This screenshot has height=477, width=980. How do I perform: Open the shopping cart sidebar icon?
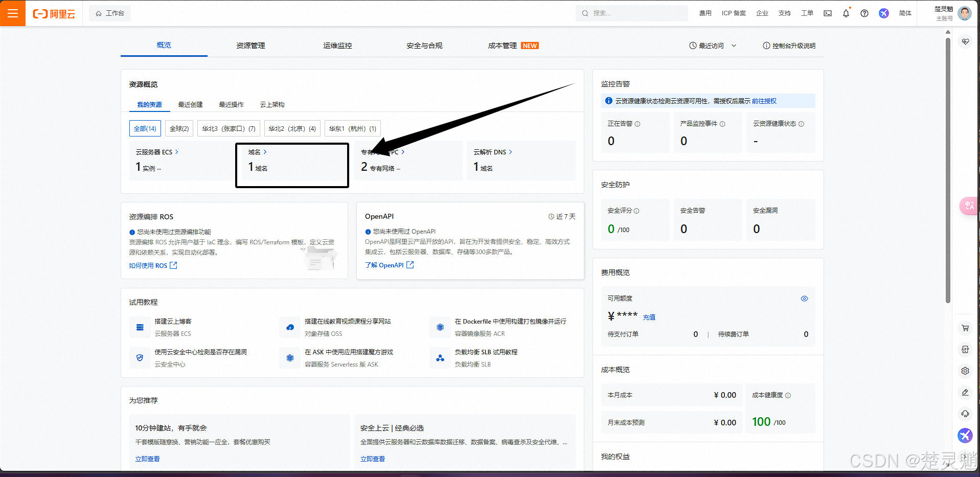coord(965,328)
